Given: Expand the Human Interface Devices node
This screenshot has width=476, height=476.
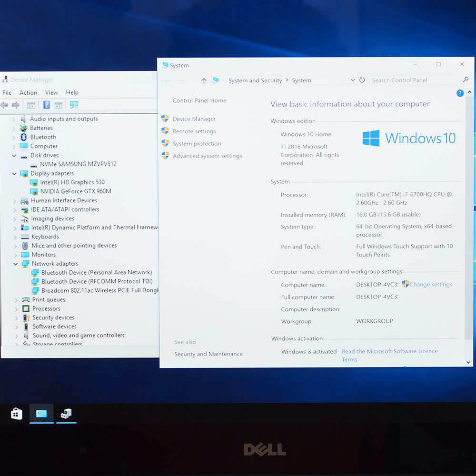Looking at the screenshot, I should (15, 201).
